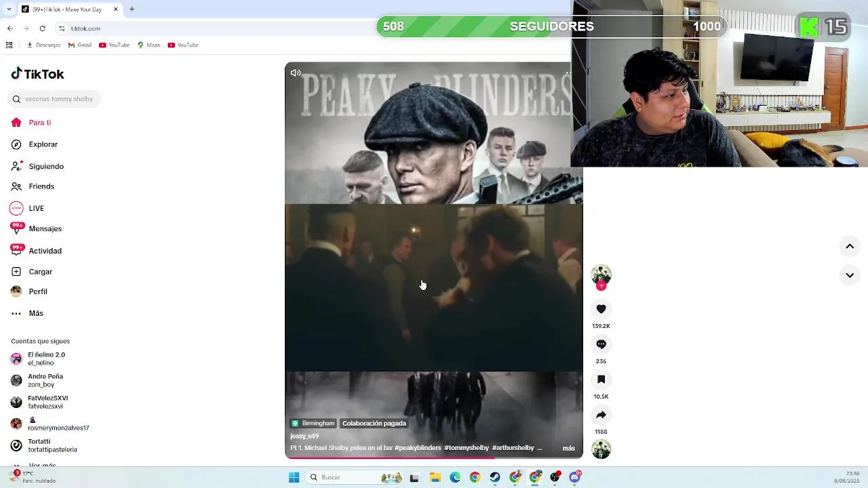The height and width of the screenshot is (488, 868).
Task: Like the video with the heart icon
Action: coord(601,309)
